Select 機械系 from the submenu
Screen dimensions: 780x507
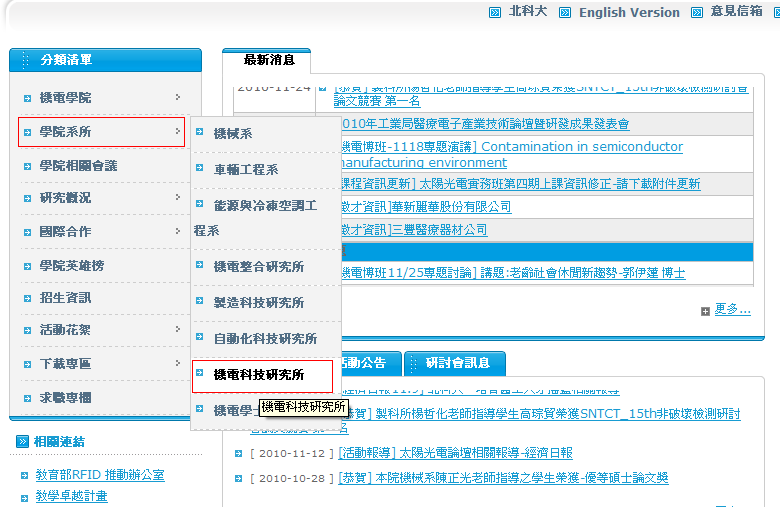click(232, 133)
